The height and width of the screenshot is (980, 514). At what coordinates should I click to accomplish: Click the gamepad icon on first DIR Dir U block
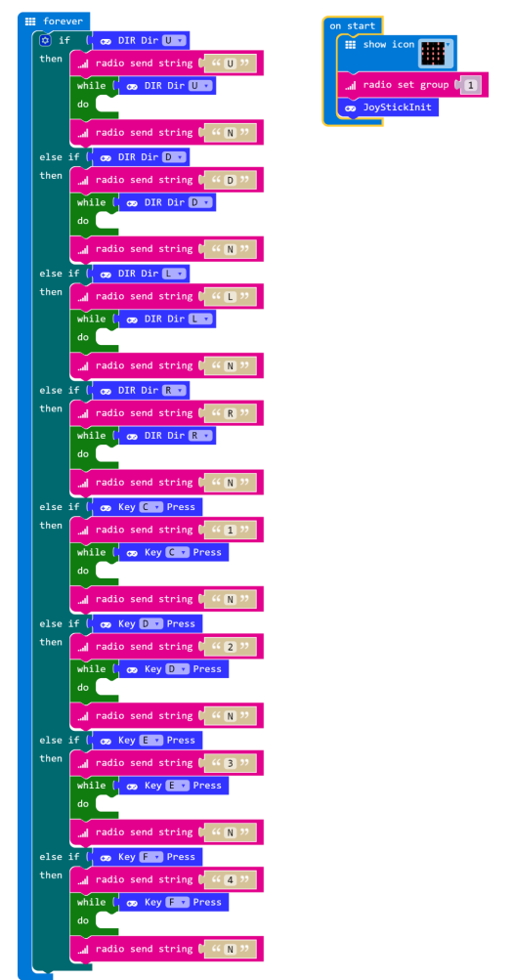(x=106, y=41)
